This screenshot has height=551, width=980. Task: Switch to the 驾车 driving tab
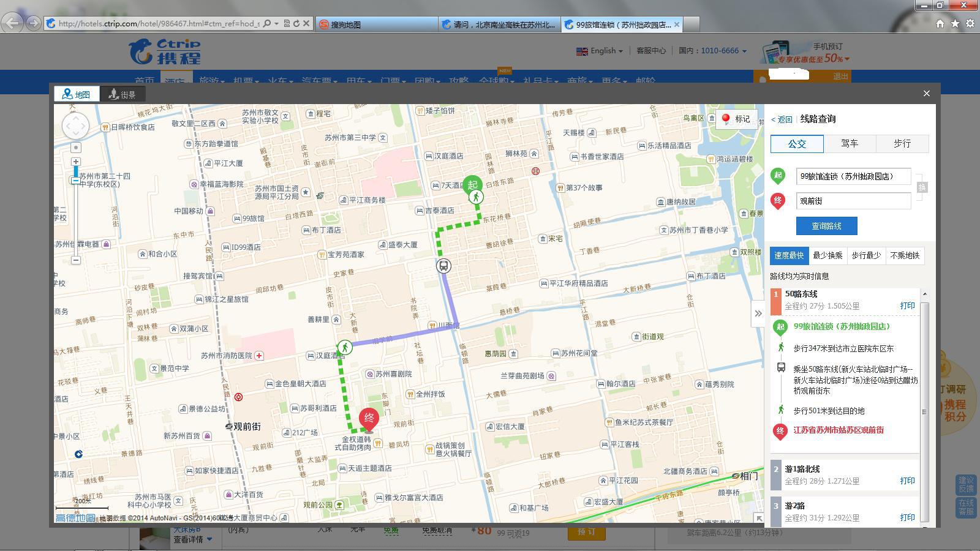coord(850,144)
